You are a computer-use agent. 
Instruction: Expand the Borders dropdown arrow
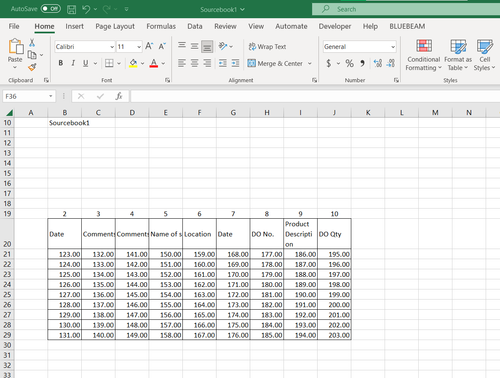(119, 63)
